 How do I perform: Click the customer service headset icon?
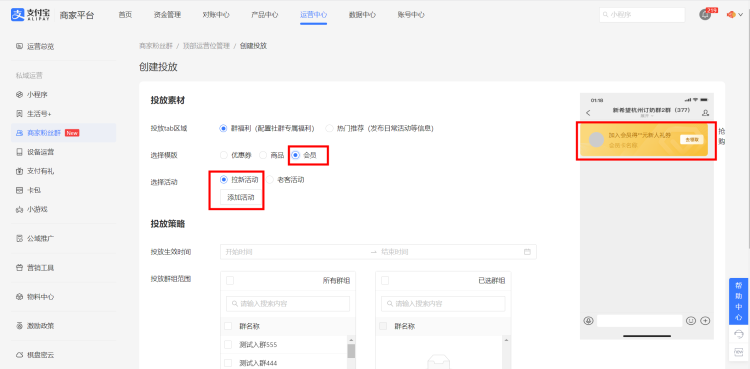[x=739, y=334]
